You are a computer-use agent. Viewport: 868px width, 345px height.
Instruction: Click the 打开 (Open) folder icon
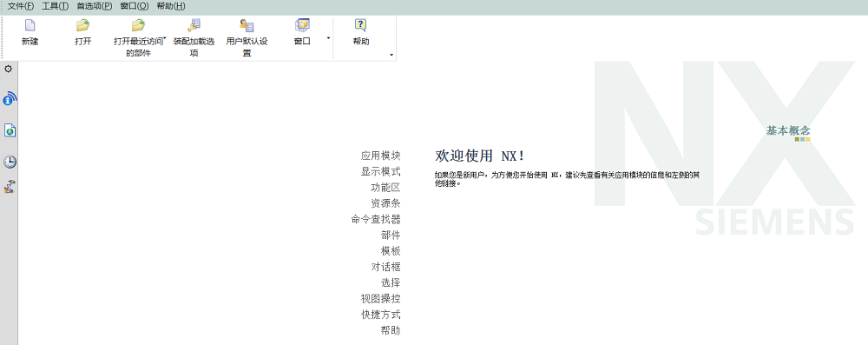(83, 25)
